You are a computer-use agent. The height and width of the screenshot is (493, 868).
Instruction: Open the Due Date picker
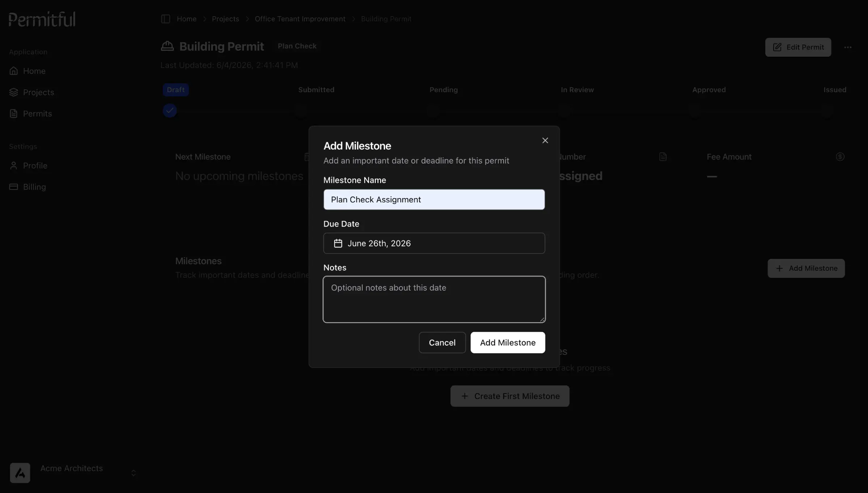point(434,243)
